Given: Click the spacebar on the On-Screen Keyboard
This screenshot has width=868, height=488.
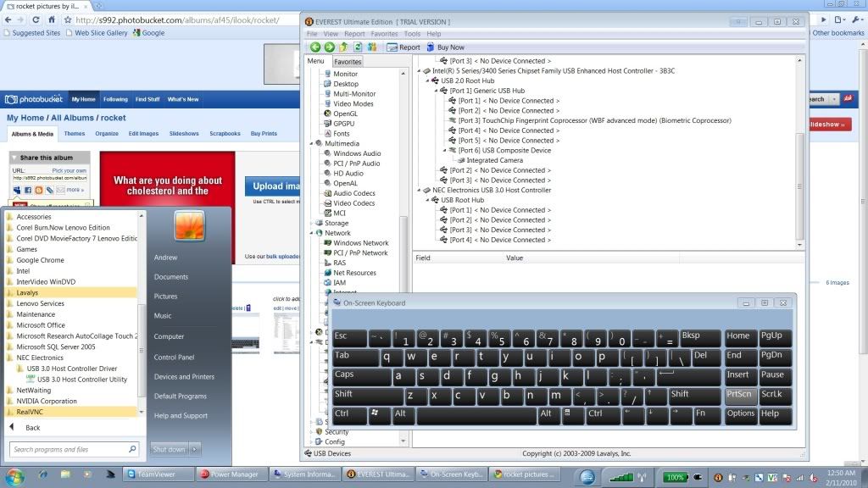Looking at the screenshot, I should (x=476, y=415).
